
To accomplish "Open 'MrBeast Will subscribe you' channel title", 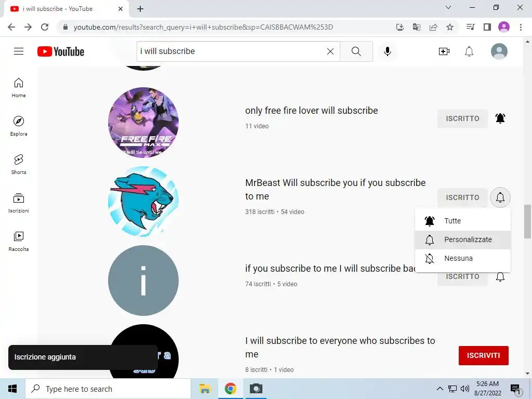I will point(335,189).
